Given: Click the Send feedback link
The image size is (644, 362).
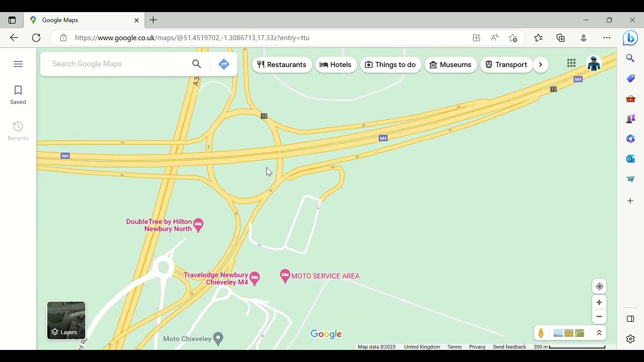Looking at the screenshot, I should coord(509,347).
